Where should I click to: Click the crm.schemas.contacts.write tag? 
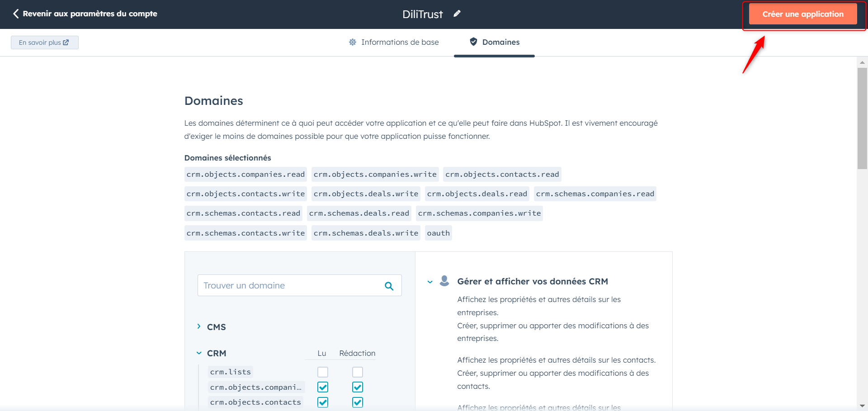[x=245, y=233]
